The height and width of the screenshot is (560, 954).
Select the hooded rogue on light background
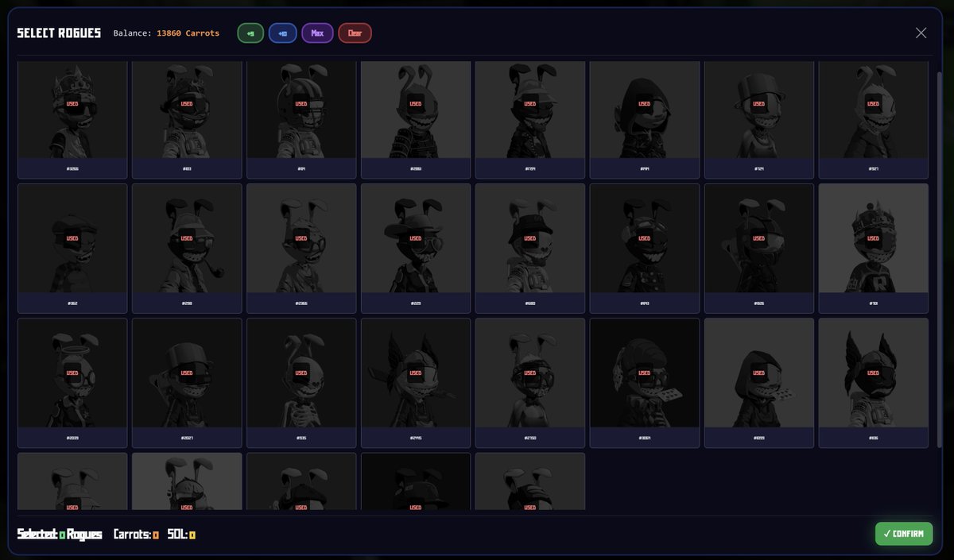[759, 383]
